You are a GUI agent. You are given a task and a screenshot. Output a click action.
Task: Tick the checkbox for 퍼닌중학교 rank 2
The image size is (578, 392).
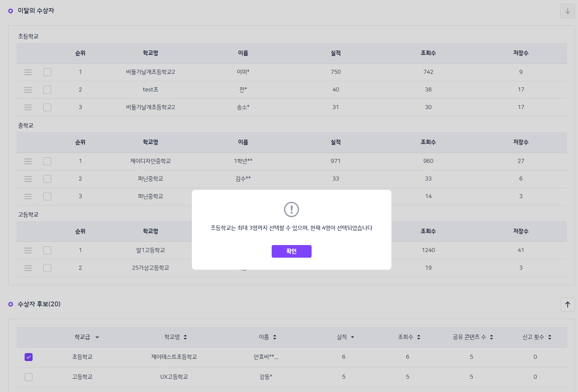47,179
